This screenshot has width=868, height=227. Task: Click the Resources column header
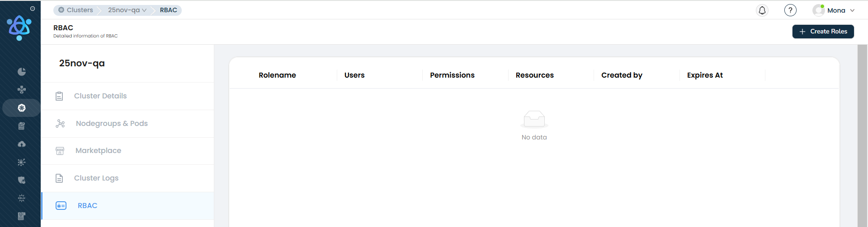point(534,75)
